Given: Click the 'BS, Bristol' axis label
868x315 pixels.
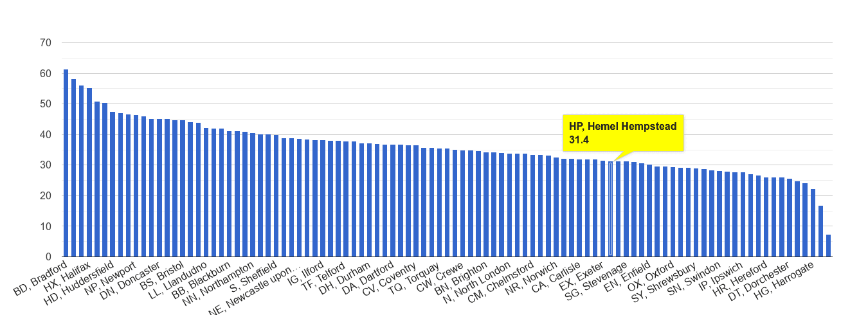Looking at the screenshot, I should [x=162, y=274].
